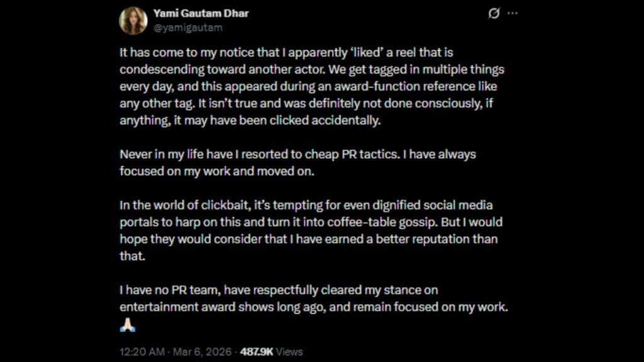Click the @yamigautam handle

point(187,28)
